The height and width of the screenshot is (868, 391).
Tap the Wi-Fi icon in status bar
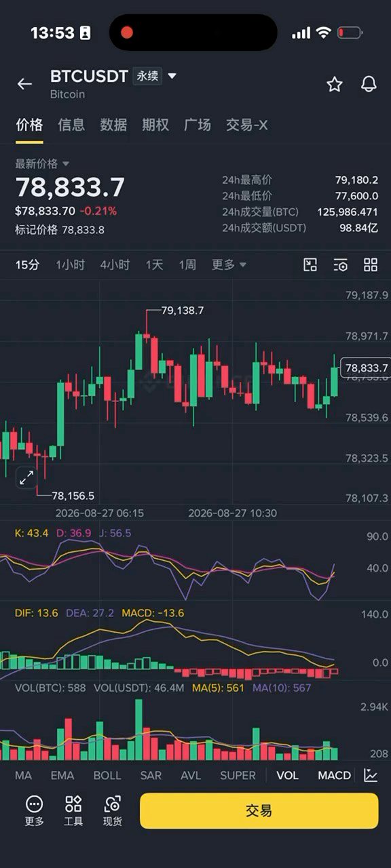(324, 33)
